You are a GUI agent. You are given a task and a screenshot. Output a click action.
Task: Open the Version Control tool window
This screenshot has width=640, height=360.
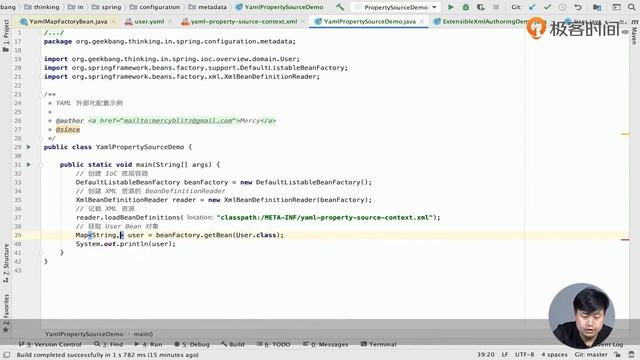click(x=51, y=344)
